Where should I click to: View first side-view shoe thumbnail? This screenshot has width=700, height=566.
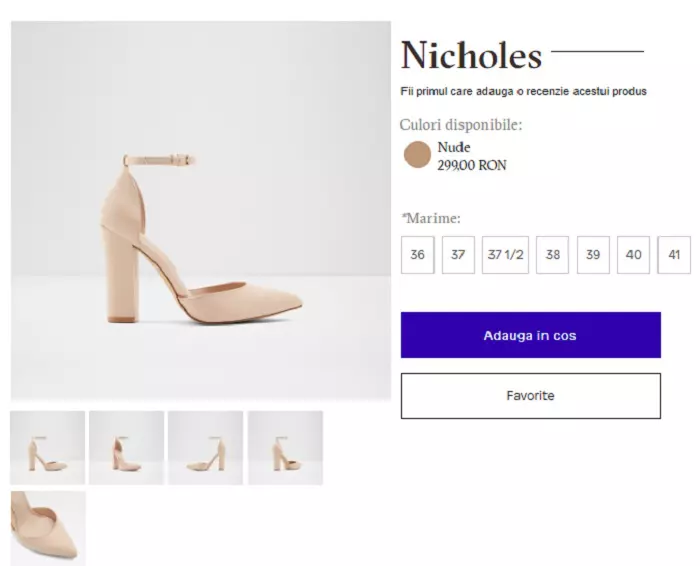point(48,448)
